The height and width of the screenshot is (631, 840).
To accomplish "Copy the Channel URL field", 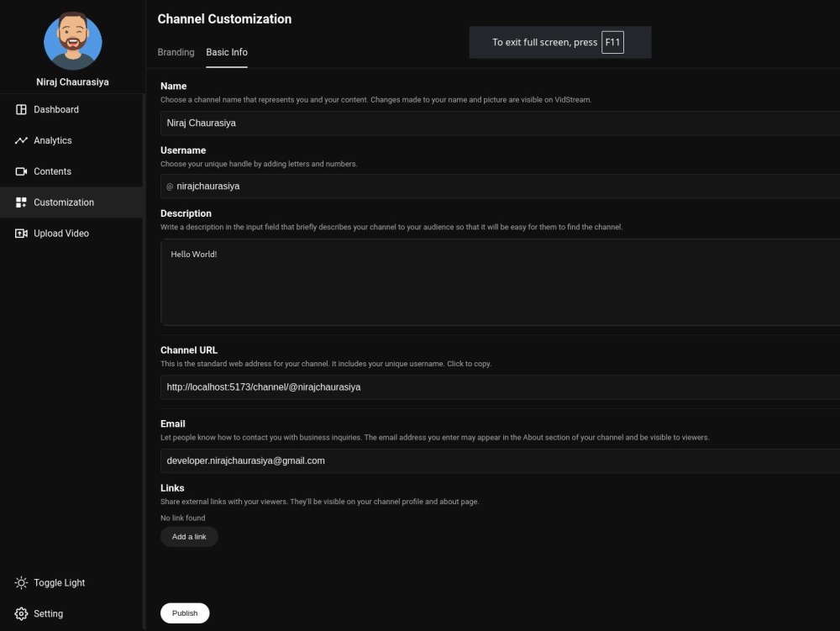I will pos(501,387).
